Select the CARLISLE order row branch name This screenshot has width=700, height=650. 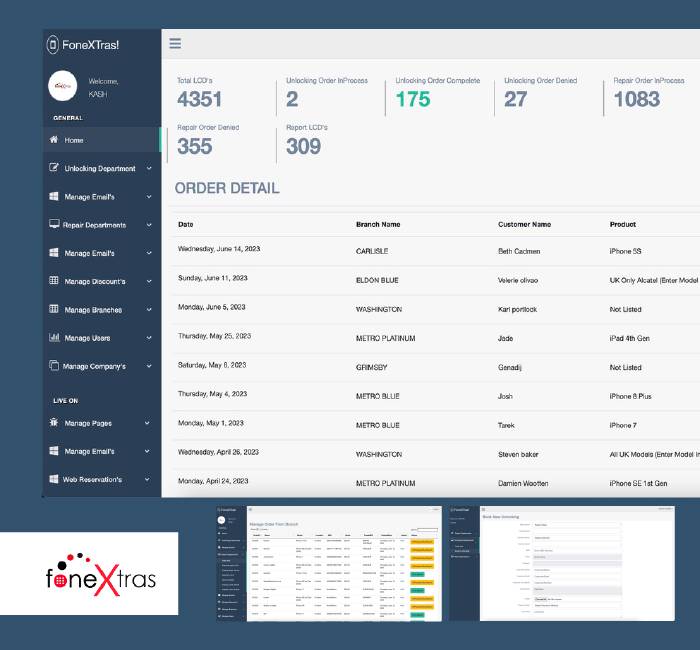tap(371, 252)
